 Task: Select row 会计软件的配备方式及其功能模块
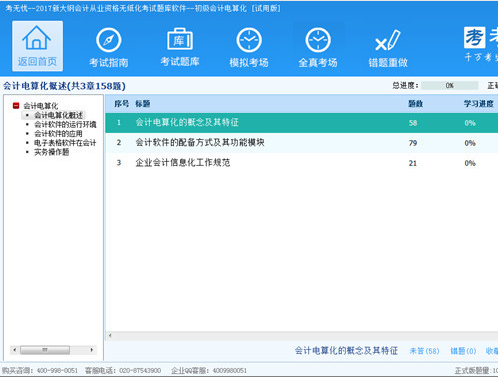[x=302, y=143]
